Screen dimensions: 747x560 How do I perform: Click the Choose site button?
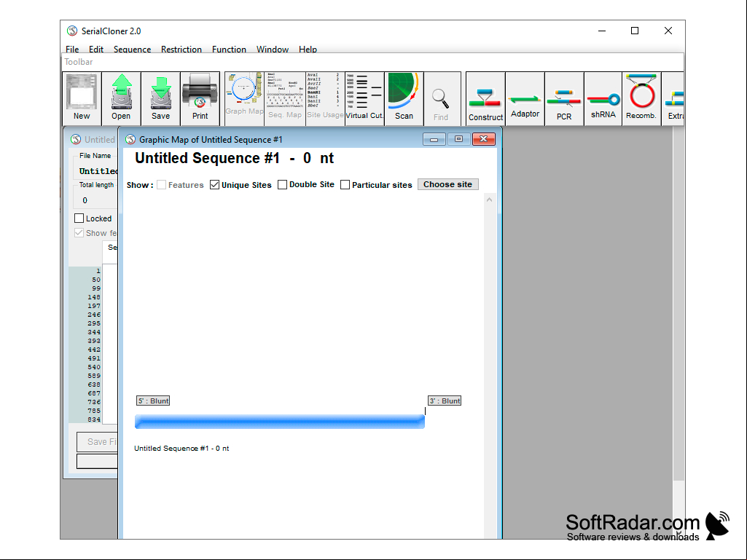coord(447,184)
